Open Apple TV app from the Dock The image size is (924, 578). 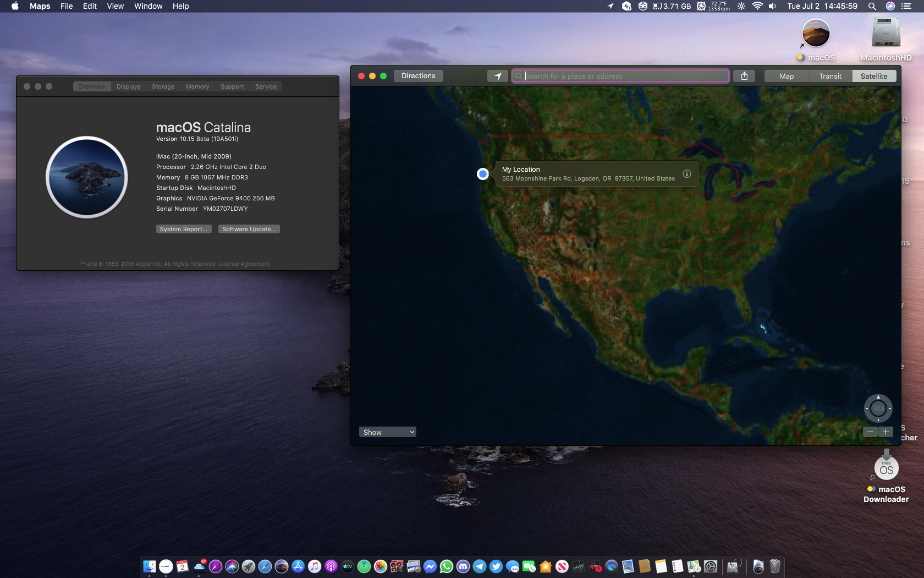(348, 566)
